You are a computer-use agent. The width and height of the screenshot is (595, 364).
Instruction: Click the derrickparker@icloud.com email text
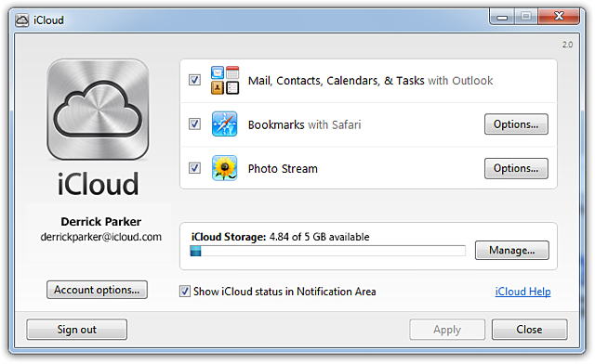coord(101,237)
